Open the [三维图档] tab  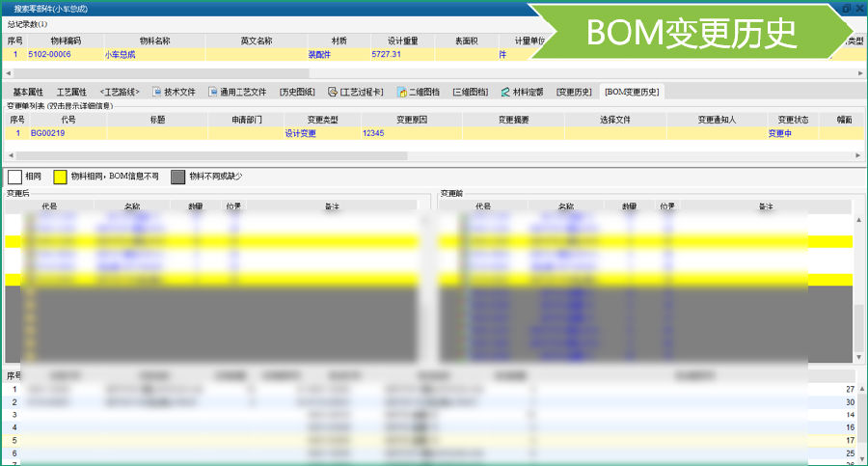(471, 92)
